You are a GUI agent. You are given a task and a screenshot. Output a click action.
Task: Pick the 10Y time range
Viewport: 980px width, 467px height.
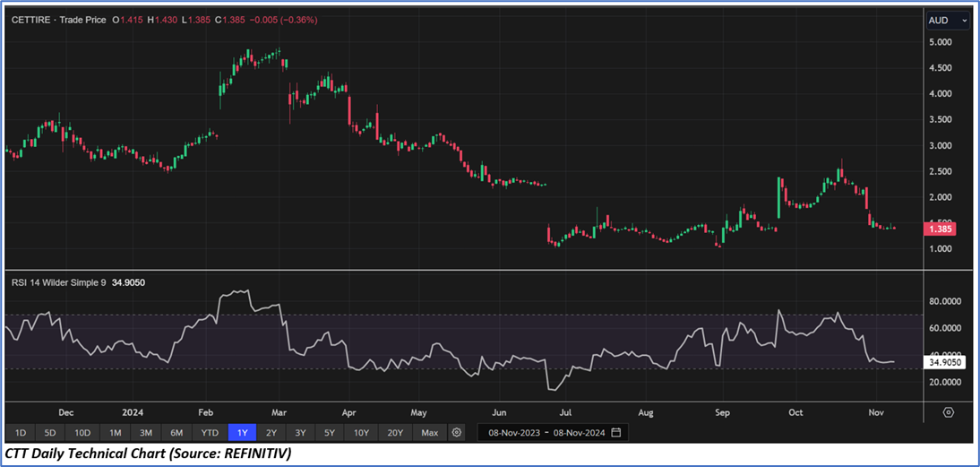coord(361,433)
